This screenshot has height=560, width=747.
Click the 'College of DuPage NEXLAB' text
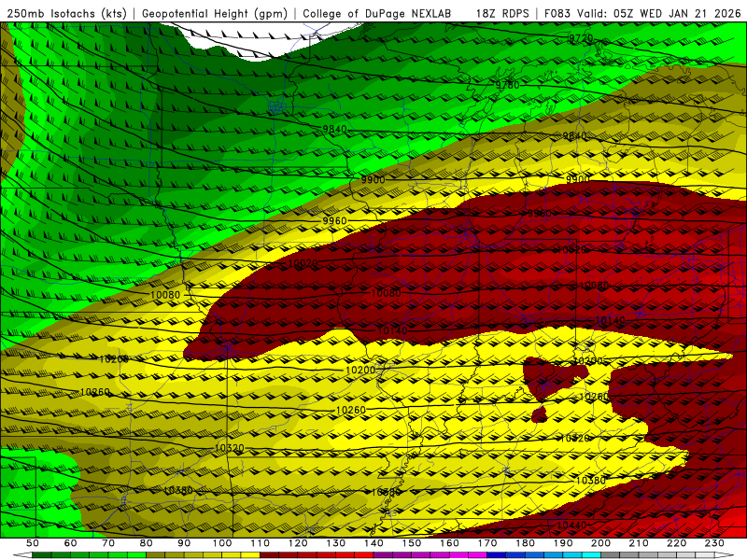[x=377, y=13]
